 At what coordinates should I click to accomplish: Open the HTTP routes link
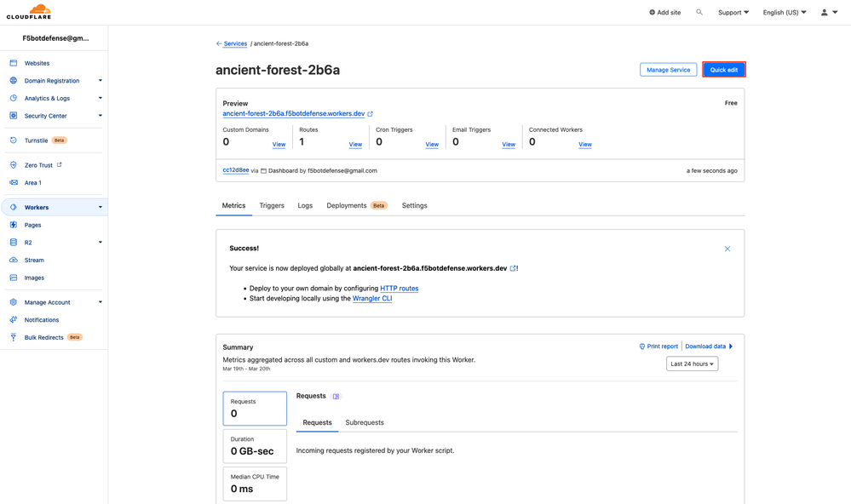tap(400, 289)
